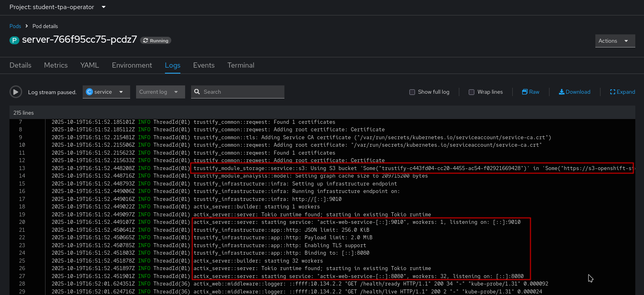Open the Terminal tab
The image size is (644, 295).
click(x=241, y=65)
